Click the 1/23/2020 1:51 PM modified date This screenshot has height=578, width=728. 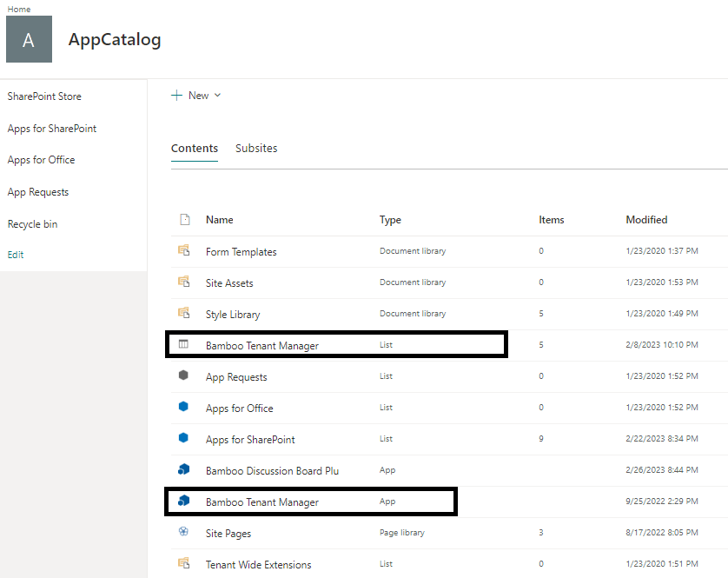point(662,563)
